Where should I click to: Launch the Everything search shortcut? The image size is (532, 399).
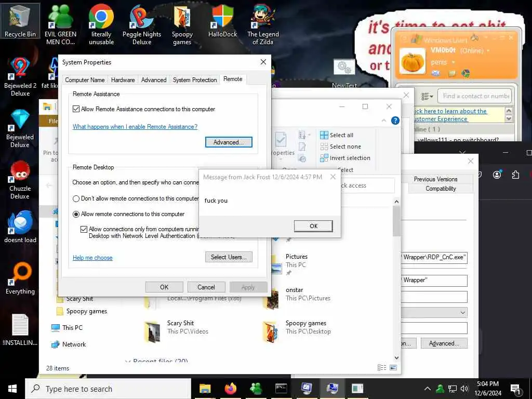point(20,278)
